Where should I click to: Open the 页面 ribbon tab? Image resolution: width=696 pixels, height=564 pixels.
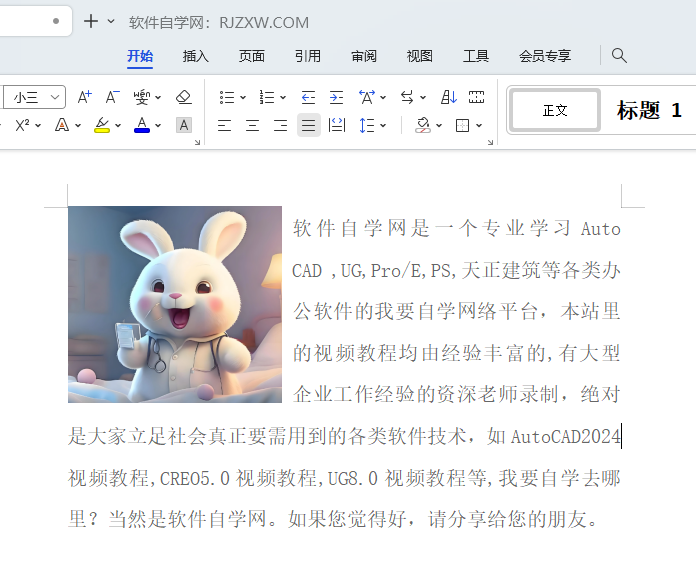tap(252, 56)
